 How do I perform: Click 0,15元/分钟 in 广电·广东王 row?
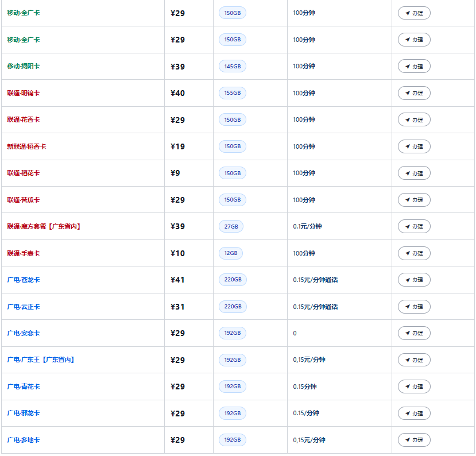tap(309, 360)
